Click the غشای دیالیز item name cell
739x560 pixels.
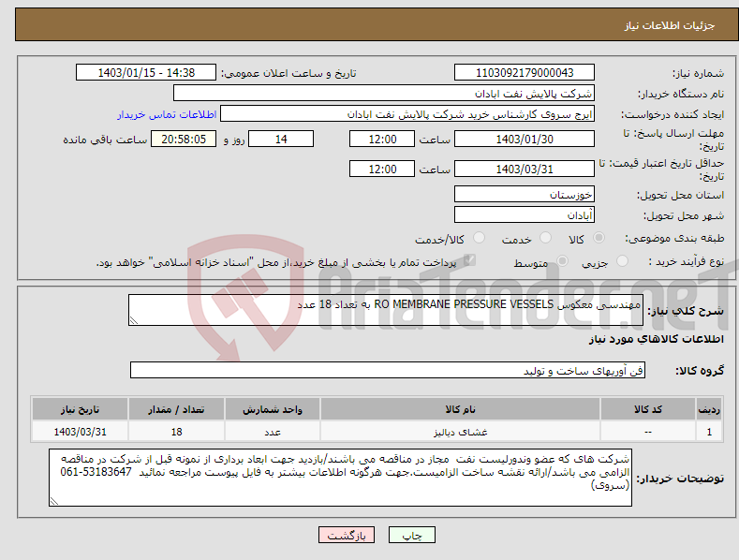click(x=460, y=432)
